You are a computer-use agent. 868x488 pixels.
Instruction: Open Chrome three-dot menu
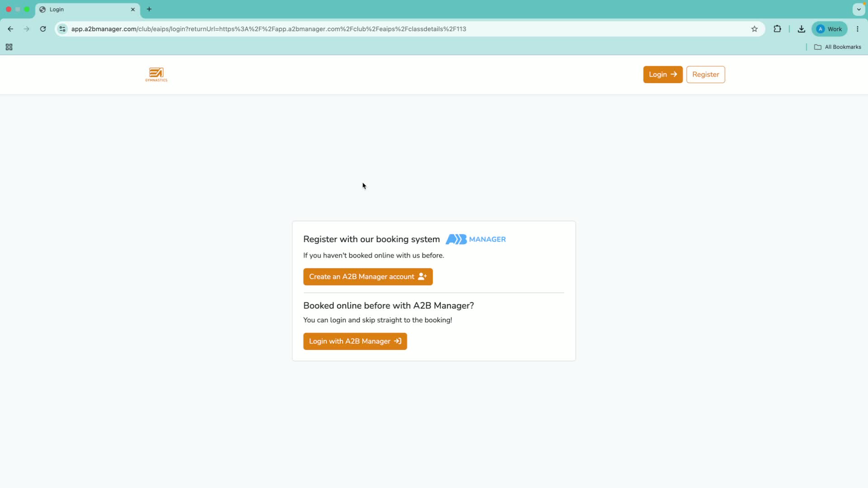[x=858, y=29]
